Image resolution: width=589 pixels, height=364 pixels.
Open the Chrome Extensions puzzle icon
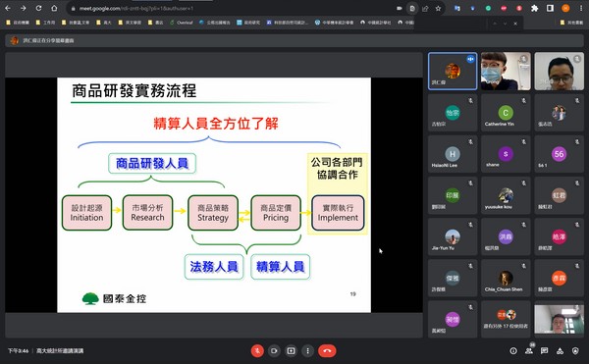[x=535, y=8]
